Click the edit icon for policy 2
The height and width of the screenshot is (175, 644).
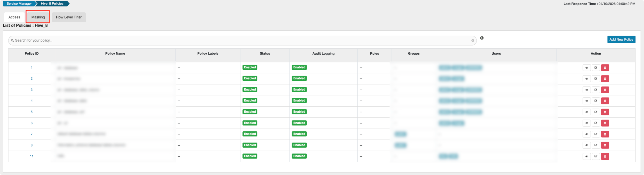596,79
